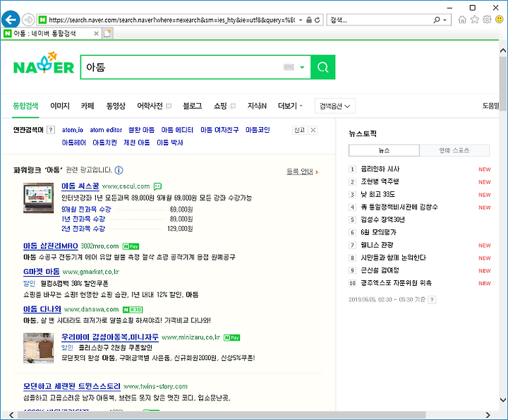Click the clothing thumbnail for 미니자루 ad
The height and width of the screenshot is (420, 508).
point(39,348)
